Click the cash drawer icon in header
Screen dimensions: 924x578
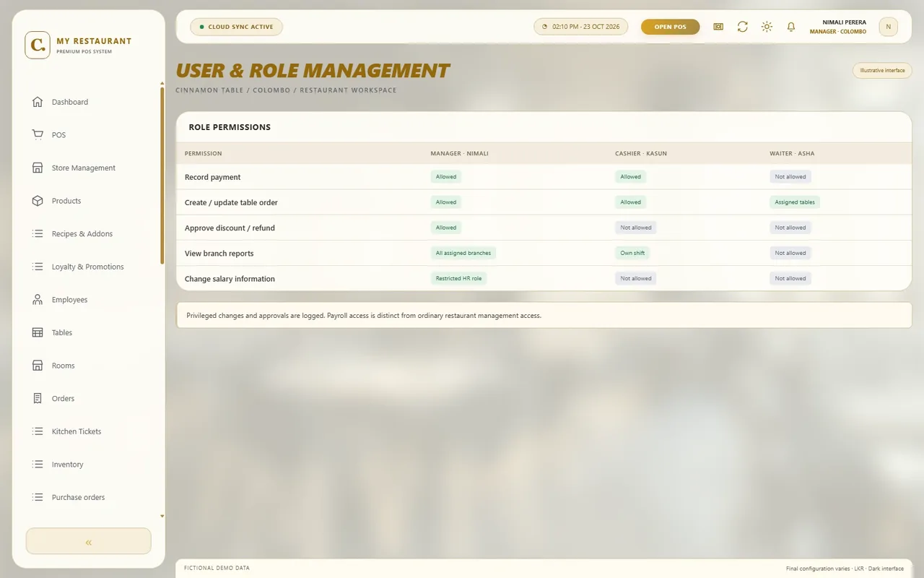718,27
